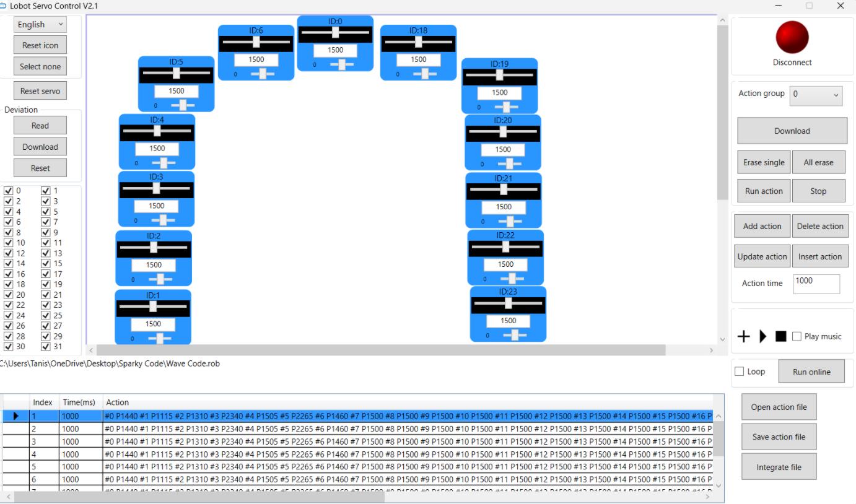Click the Time(ms) column header
Screen dimensions: 856x504
coord(79,402)
